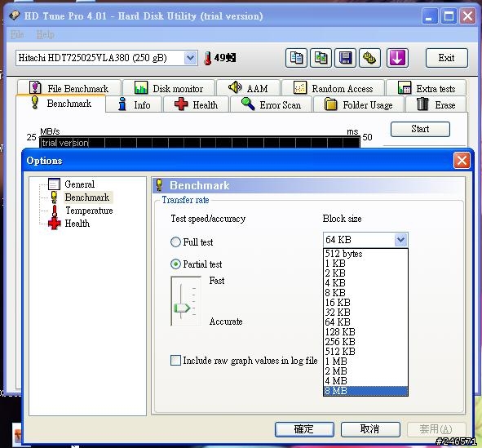Screen dimensions: 482x448
Task: Open the Help menu
Action: (45, 35)
